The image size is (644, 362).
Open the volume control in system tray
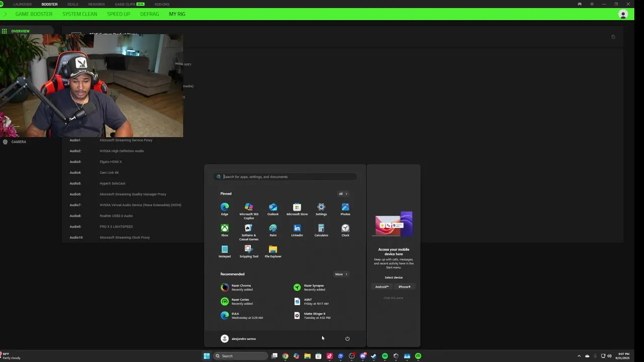609,356
